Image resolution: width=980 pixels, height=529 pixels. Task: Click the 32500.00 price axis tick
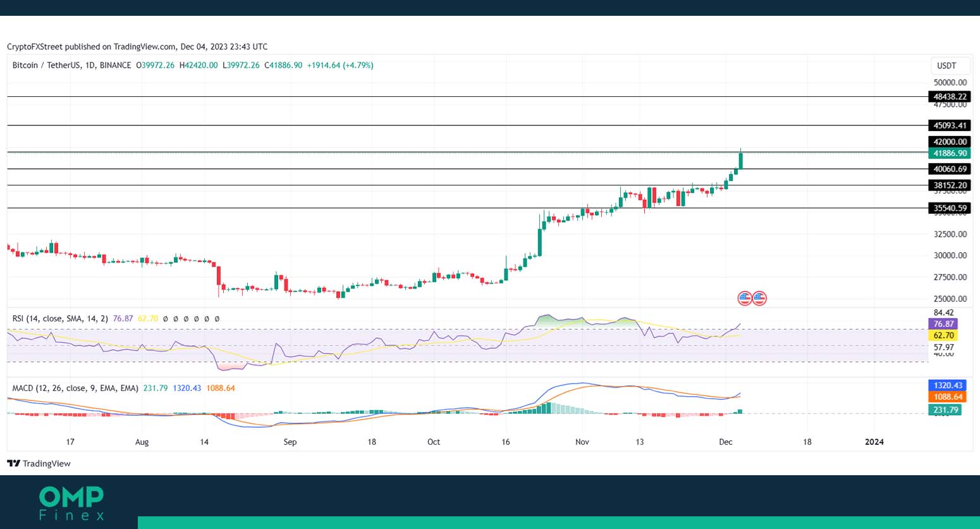(950, 234)
